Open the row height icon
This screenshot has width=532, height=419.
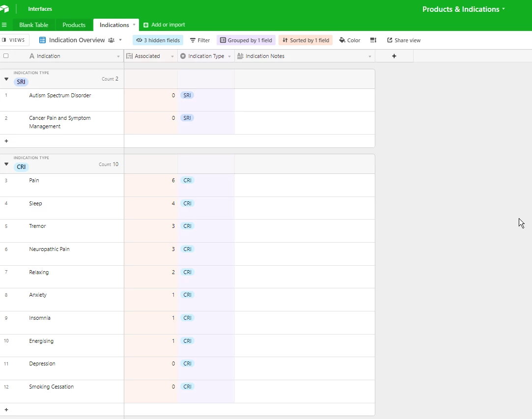pyautogui.click(x=373, y=40)
